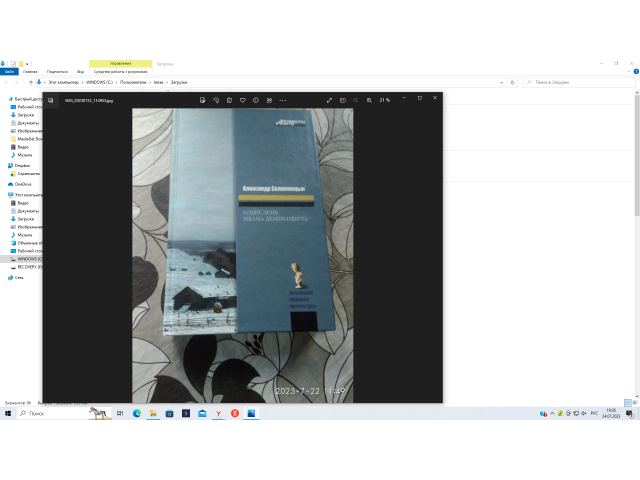Click the search Загрузки field
Screen dimensions: 640x480
point(578,82)
